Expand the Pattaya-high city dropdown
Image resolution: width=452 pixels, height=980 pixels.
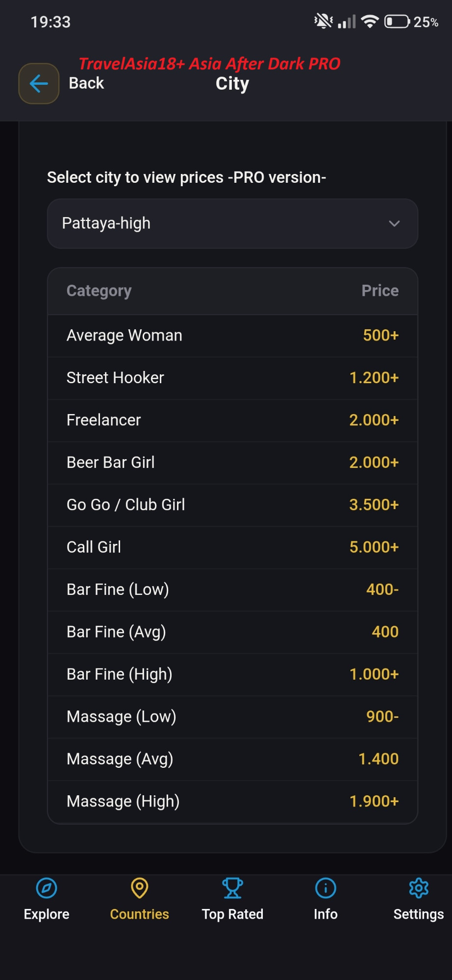pyautogui.click(x=232, y=223)
